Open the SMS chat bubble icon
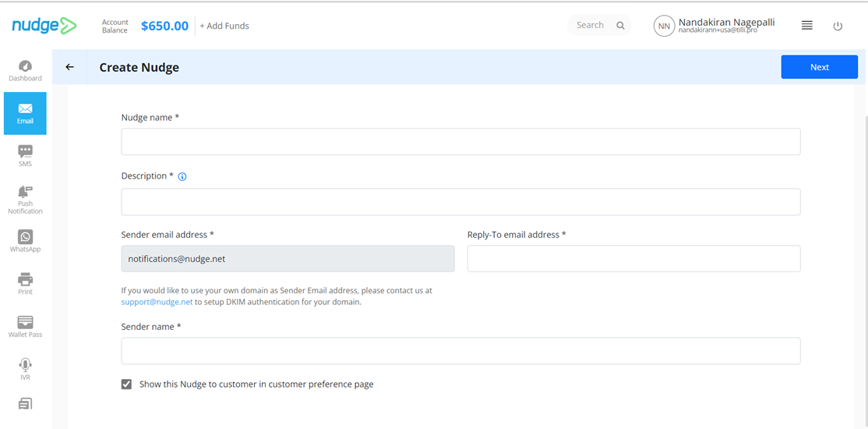Viewport: 868px width, 429px height. click(x=25, y=151)
